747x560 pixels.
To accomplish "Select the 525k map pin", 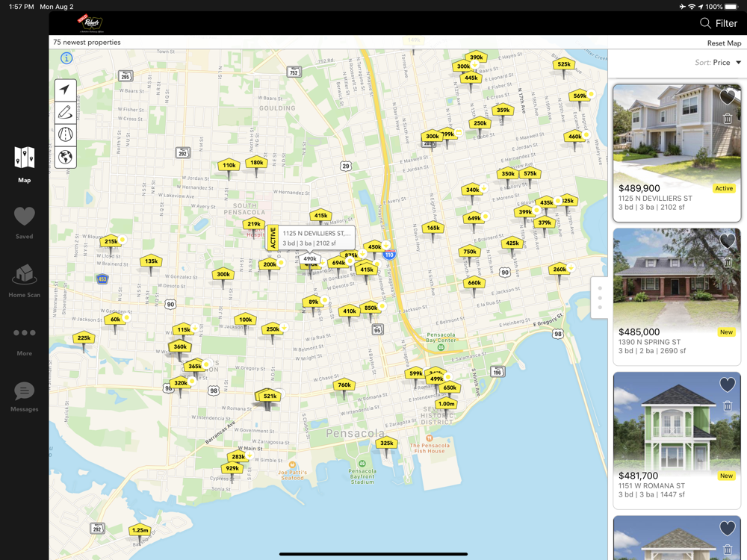I will tap(564, 63).
